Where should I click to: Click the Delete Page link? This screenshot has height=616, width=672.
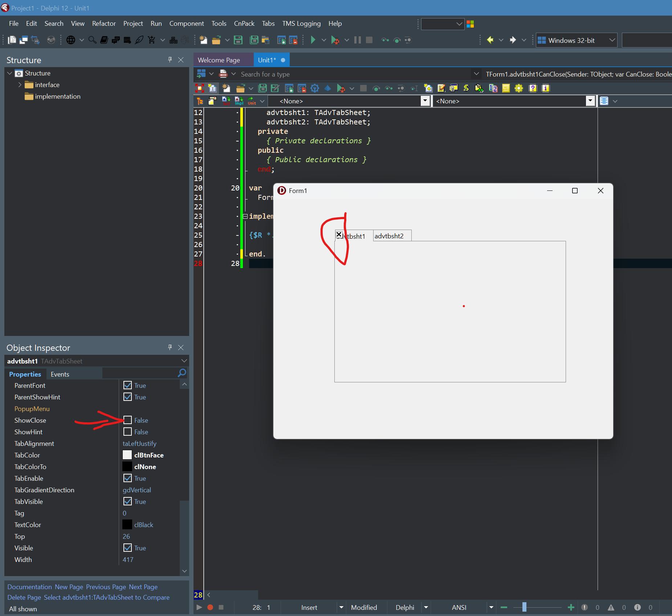pyautogui.click(x=24, y=597)
